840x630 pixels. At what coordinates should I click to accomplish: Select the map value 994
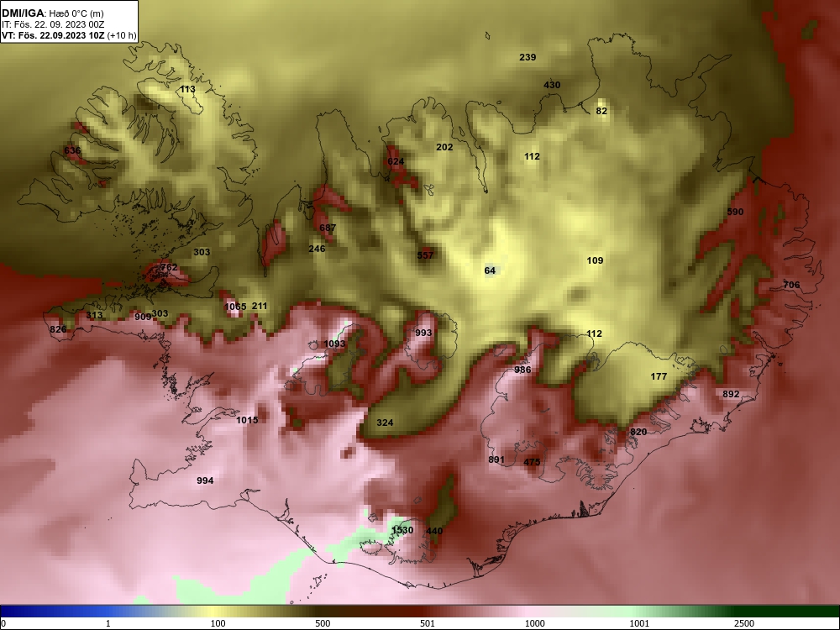coord(205,480)
